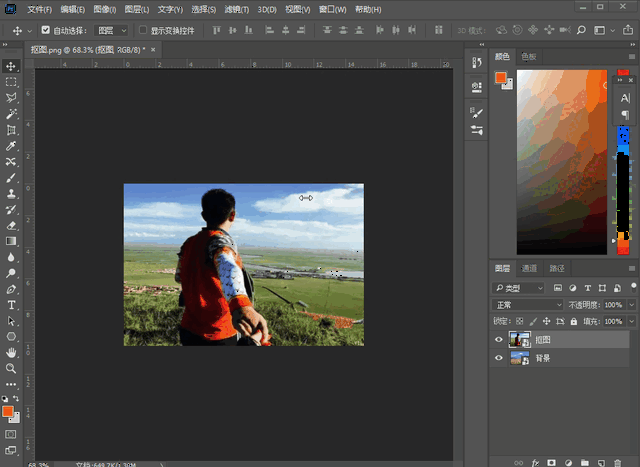Toggle lock all padlock icon
640x467 pixels.
(x=574, y=321)
